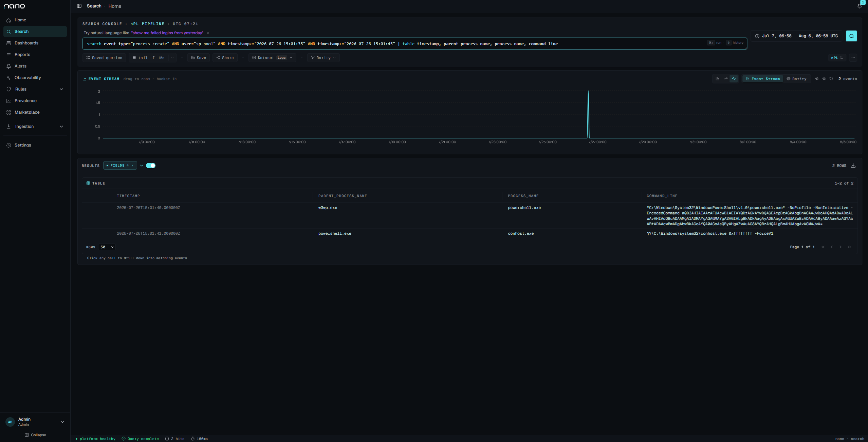Viewport: 868px width, 442px height.
Task: Click the EncodedCommand command line cell
Action: [750, 216]
